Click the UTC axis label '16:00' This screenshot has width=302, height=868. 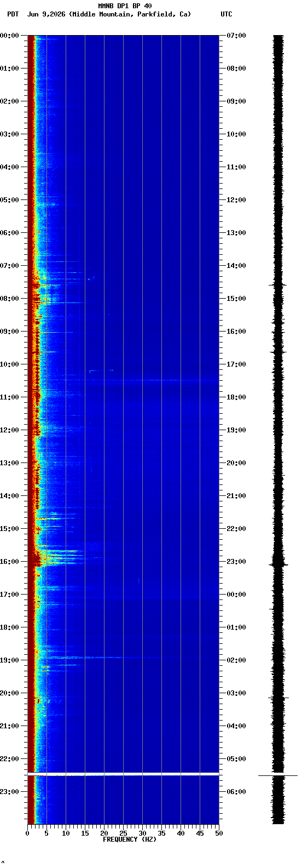coord(236,332)
